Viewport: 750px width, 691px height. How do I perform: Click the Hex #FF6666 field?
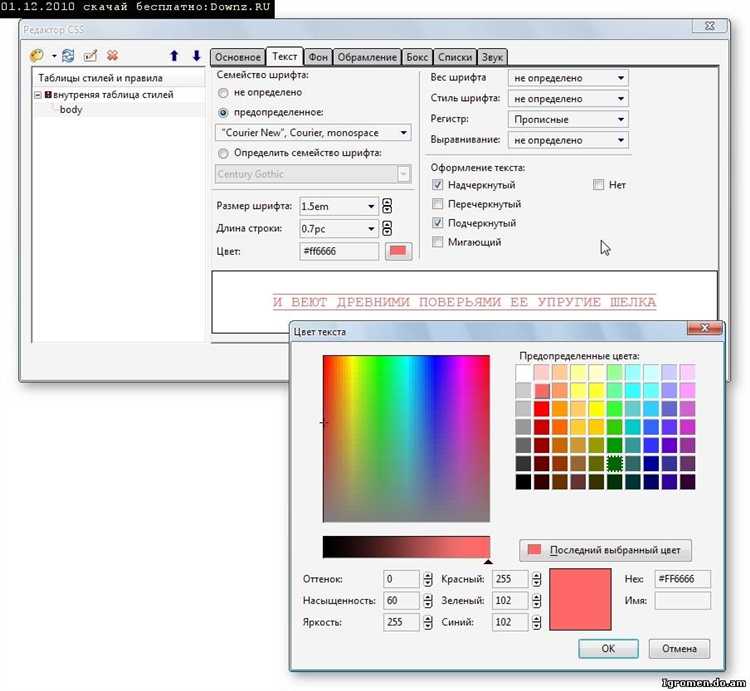(683, 579)
